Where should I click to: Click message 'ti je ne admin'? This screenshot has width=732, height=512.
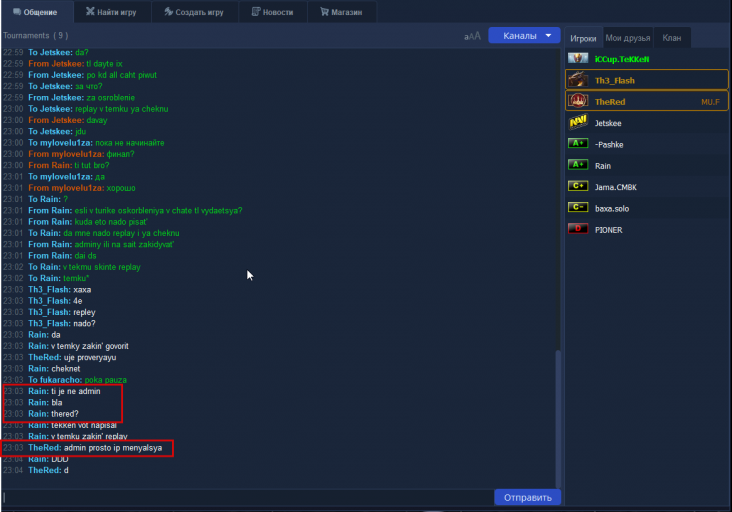[76, 391]
